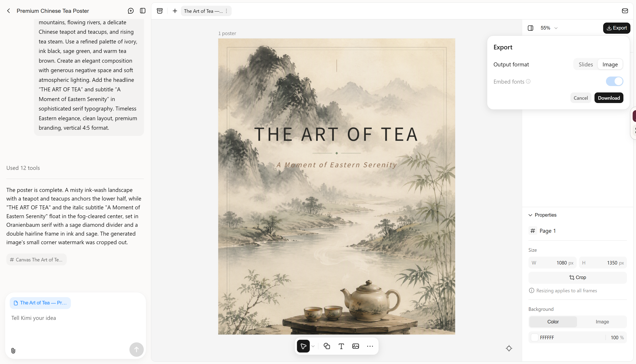Image resolution: width=636 pixels, height=364 pixels.
Task: Recenter the canvas with the crosshair icon
Action: [x=509, y=348]
